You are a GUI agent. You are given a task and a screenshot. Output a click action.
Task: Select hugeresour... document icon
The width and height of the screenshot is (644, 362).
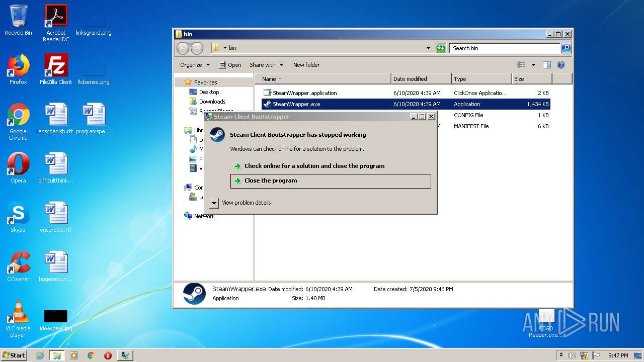click(x=56, y=267)
